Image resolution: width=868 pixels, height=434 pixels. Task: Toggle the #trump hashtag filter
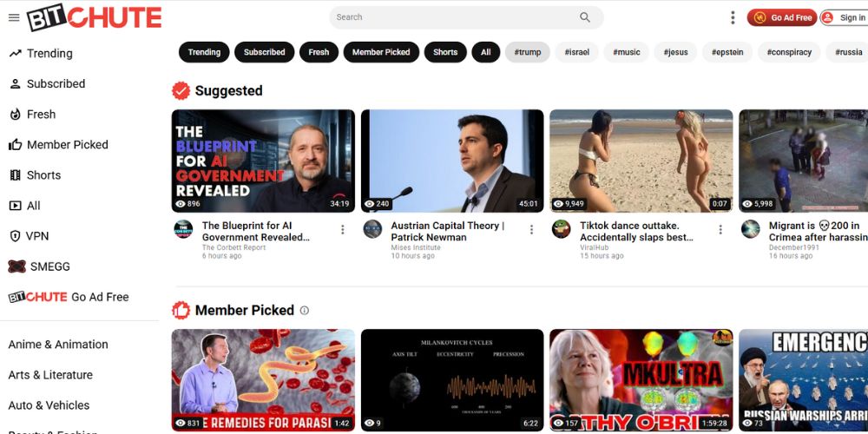pos(527,52)
